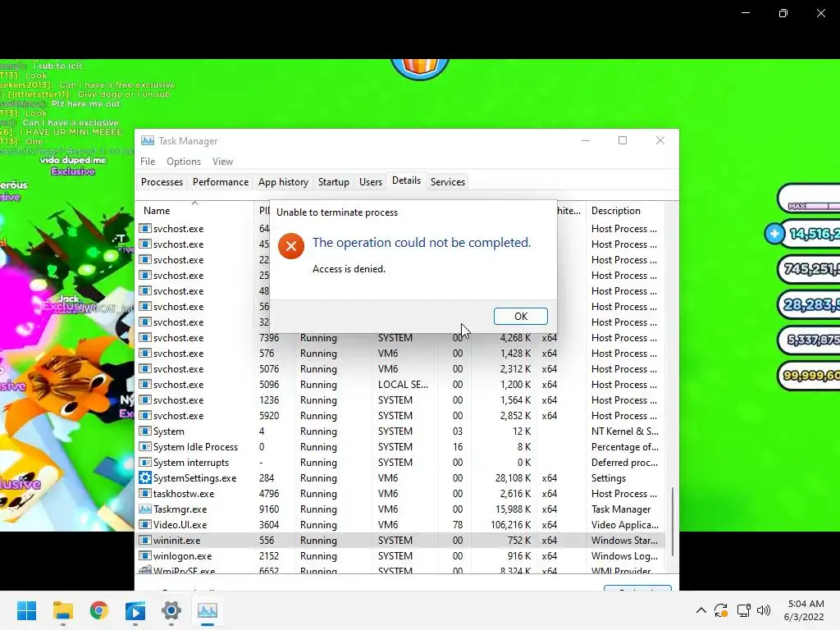Click the Task Manager vertical scrollbar thumb
The width and height of the screenshot is (840, 630).
pyautogui.click(x=672, y=521)
